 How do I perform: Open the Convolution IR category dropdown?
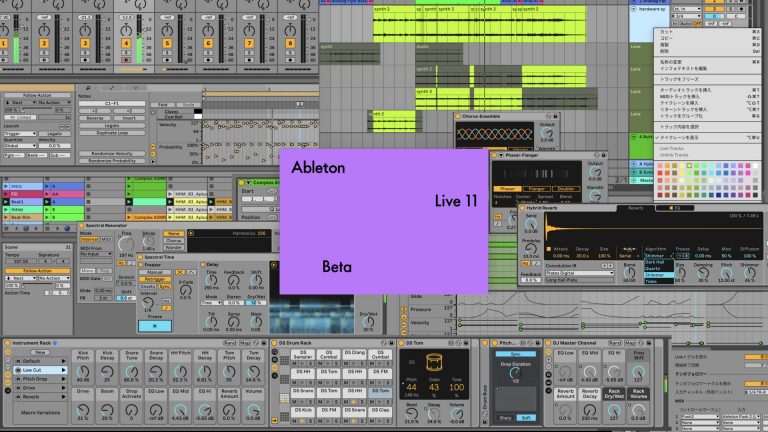pos(579,273)
